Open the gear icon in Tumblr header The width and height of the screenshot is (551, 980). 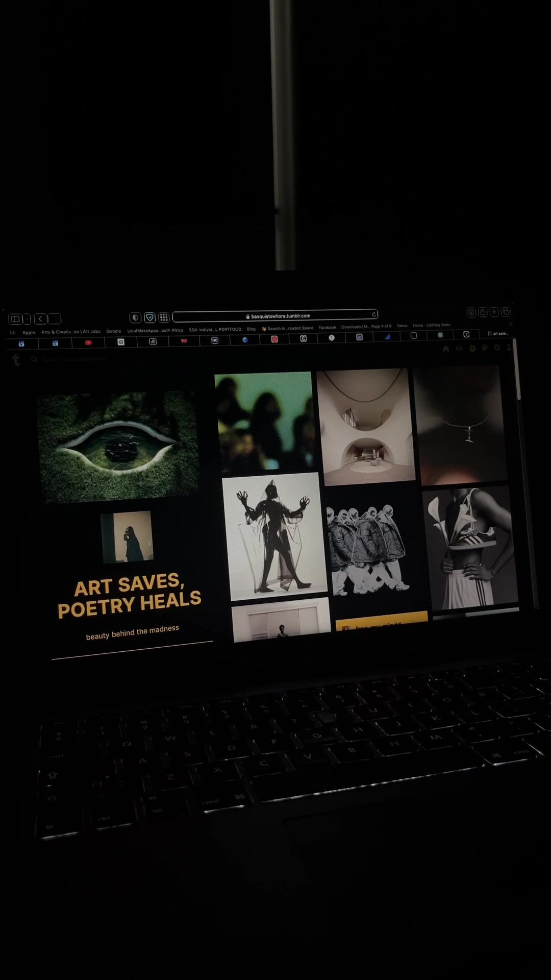(x=496, y=348)
